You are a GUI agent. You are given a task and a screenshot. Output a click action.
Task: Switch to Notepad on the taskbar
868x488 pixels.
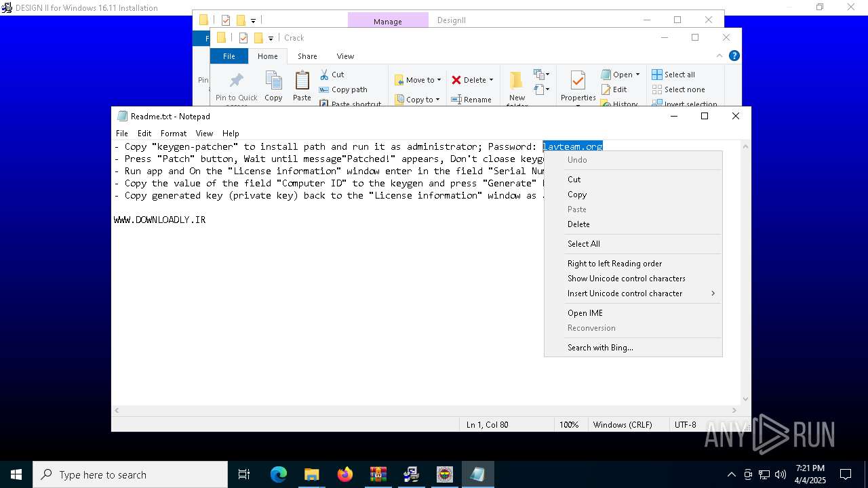coord(477,474)
